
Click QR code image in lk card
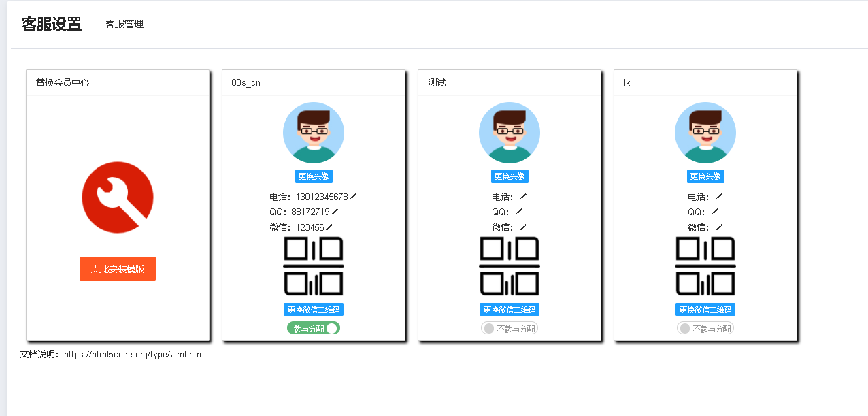705,266
